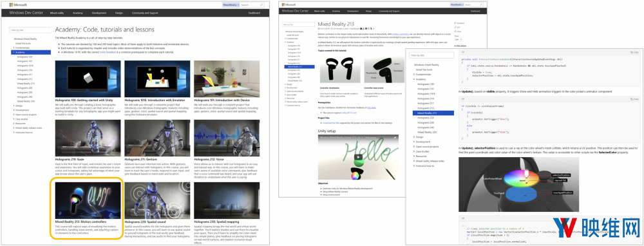Expand the Design node in front sidebar
644x246 pixels.
[414, 137]
